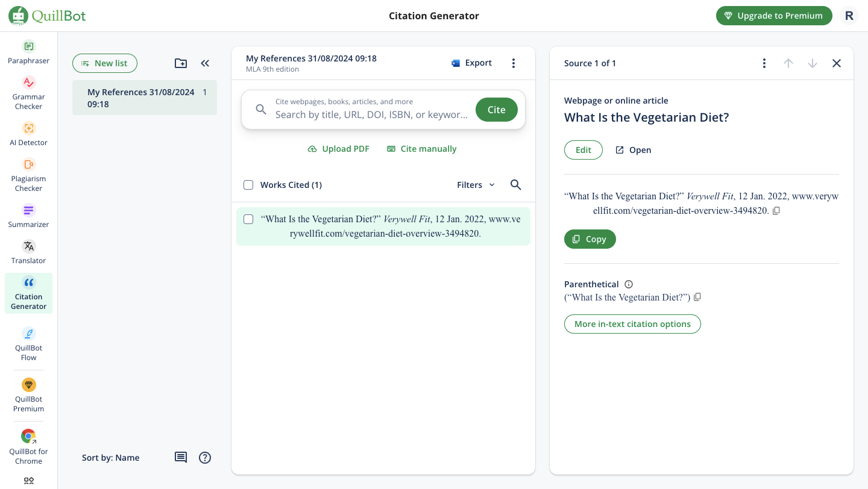Select all with Works Cited checkbox

pyautogui.click(x=248, y=185)
